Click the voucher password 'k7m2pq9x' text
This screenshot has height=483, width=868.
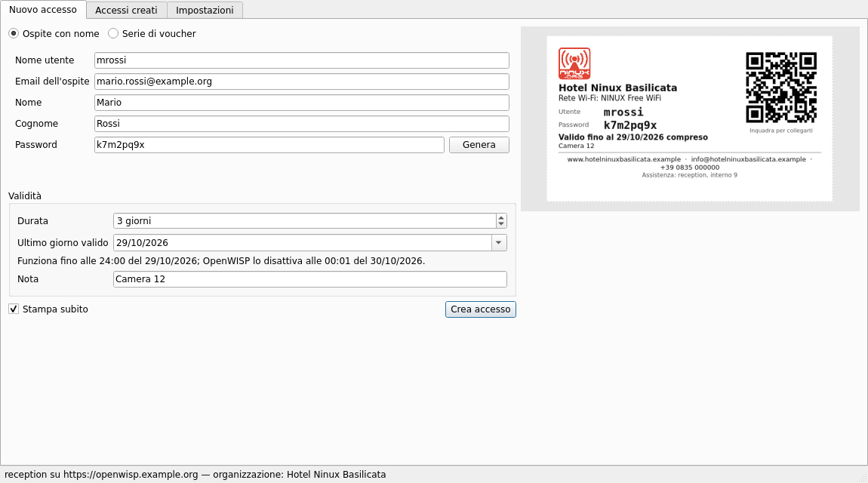tap(630, 125)
